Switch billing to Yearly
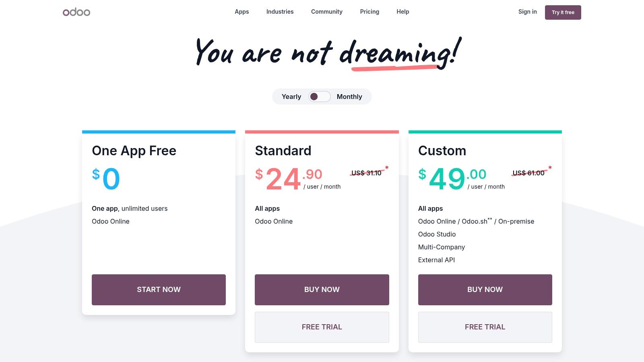 (x=291, y=97)
